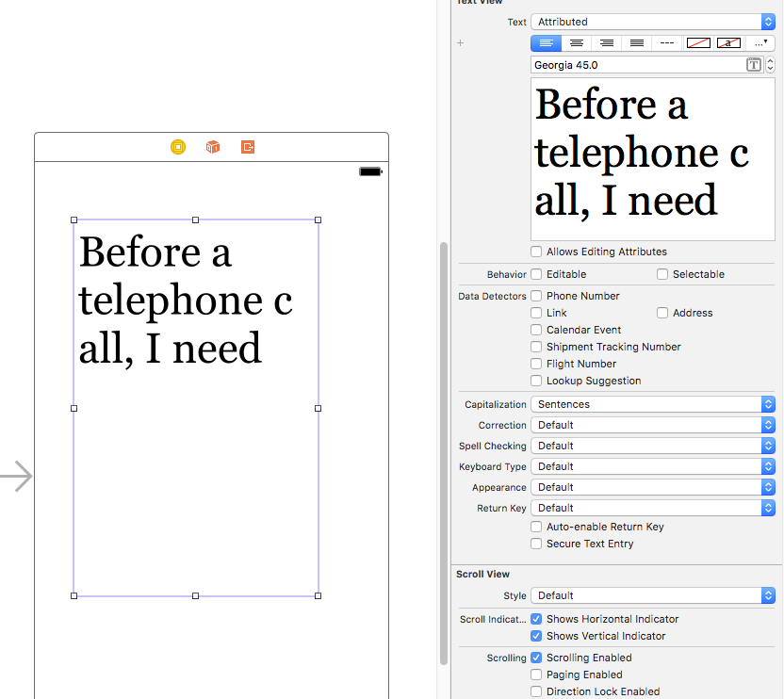The height and width of the screenshot is (699, 784).
Task: Set text alignment to right
Action: [607, 43]
